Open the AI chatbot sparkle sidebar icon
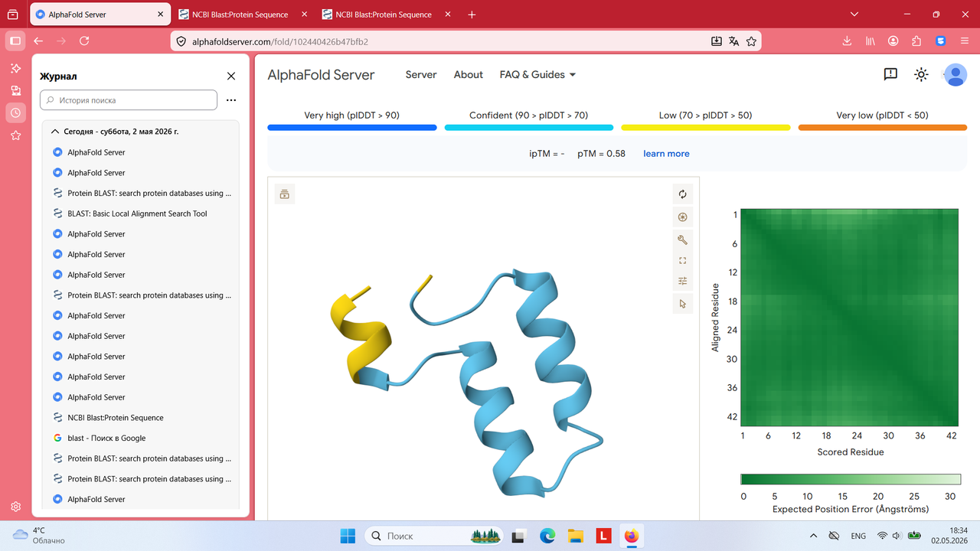Viewport: 980px width, 551px height. 15,68
